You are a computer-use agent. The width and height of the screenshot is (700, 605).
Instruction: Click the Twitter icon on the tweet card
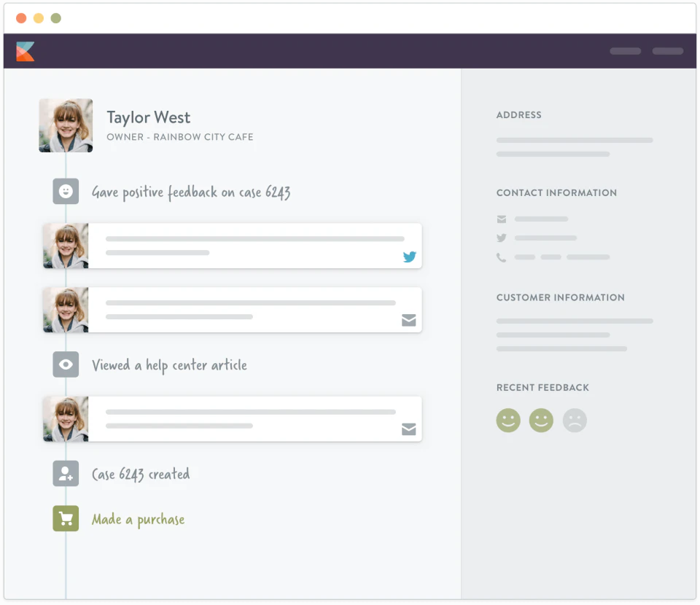(x=409, y=257)
